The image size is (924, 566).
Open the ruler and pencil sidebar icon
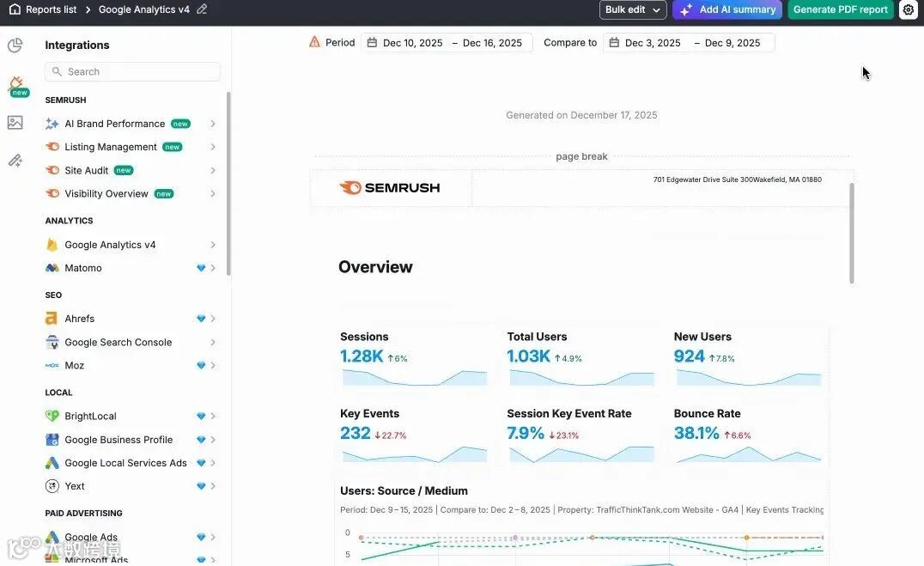(x=15, y=161)
